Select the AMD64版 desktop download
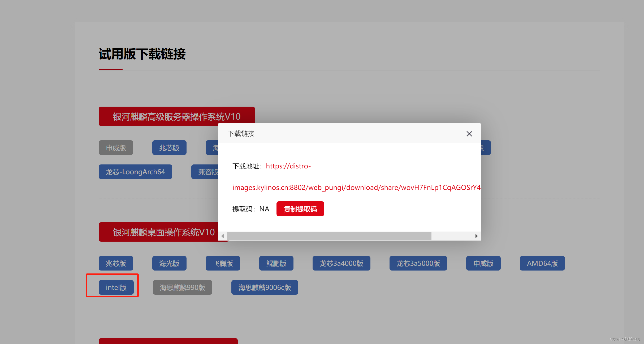The image size is (644, 344). tap(542, 263)
